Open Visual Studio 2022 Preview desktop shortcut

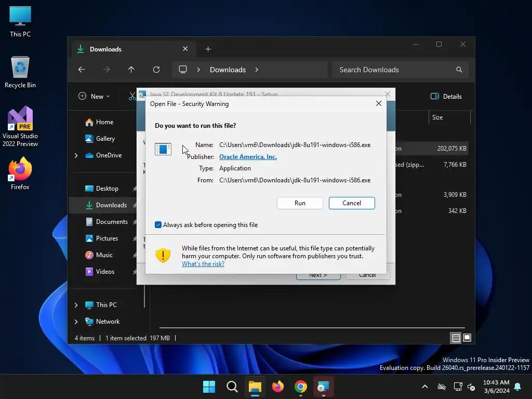pyautogui.click(x=20, y=127)
